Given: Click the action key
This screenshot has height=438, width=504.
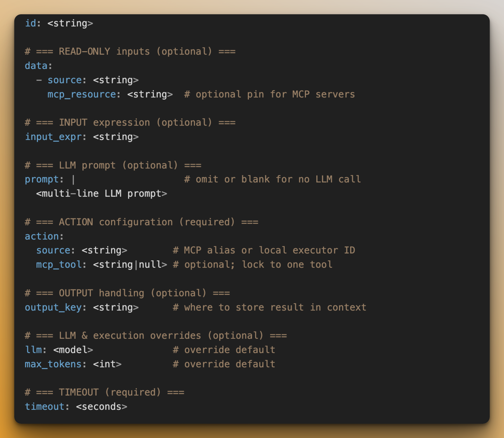Looking at the screenshot, I should point(42,236).
